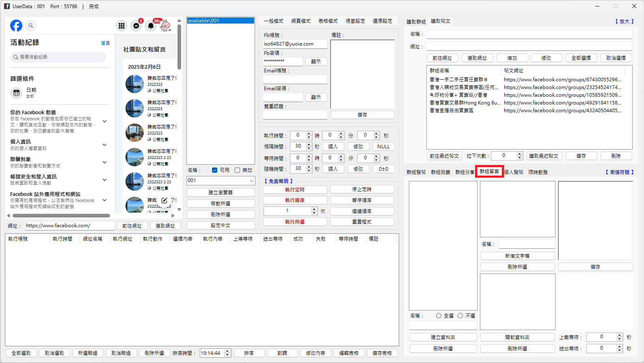This screenshot has height=363, width=644.
Task: Open the 【 免責聲明 】 link
Action: pyautogui.click(x=279, y=181)
